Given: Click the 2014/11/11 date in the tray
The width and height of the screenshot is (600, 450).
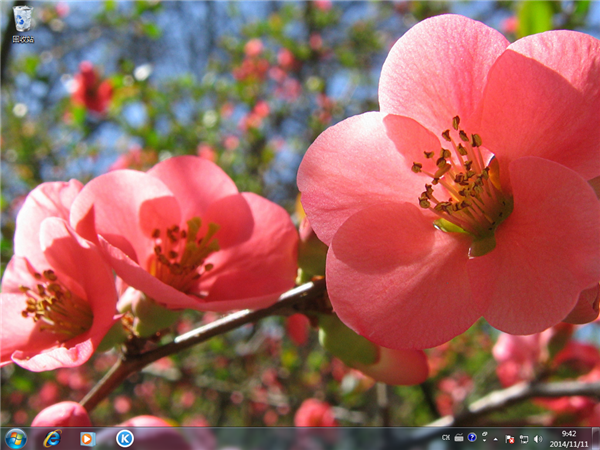Looking at the screenshot, I should click(568, 443).
